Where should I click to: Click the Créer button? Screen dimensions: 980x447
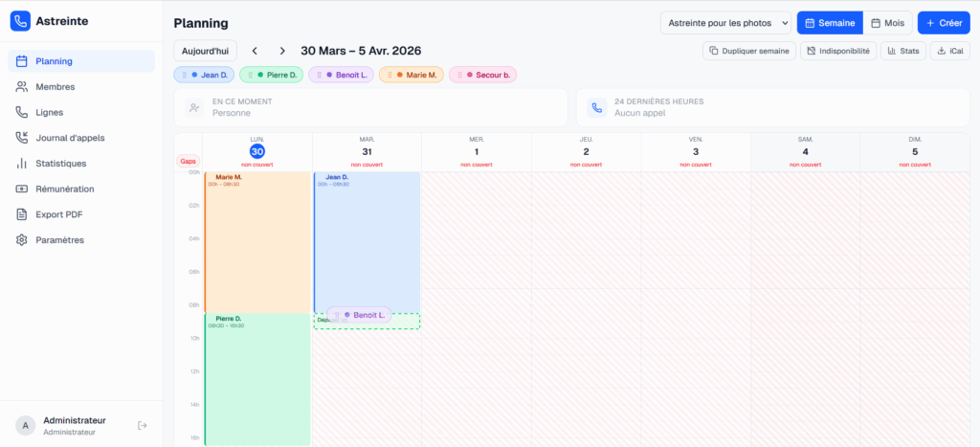coord(944,23)
